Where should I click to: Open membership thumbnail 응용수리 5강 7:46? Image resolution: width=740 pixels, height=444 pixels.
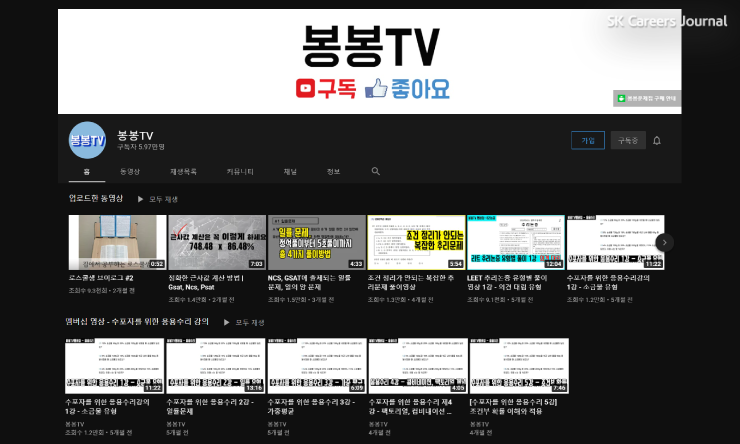[519, 366]
